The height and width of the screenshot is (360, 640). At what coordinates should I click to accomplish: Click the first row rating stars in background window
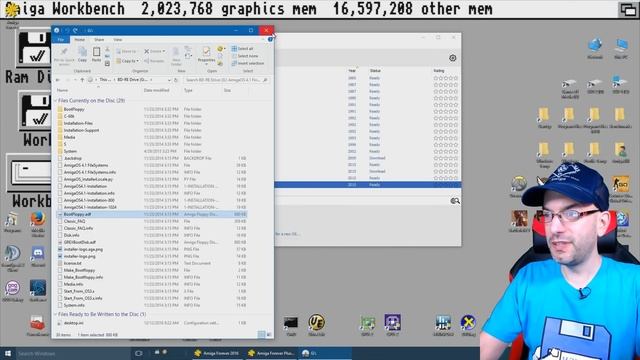coord(445,78)
